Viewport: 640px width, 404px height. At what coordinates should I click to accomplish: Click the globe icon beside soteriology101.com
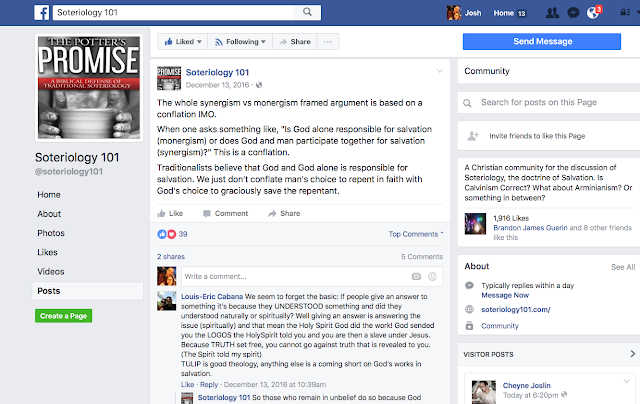469,309
